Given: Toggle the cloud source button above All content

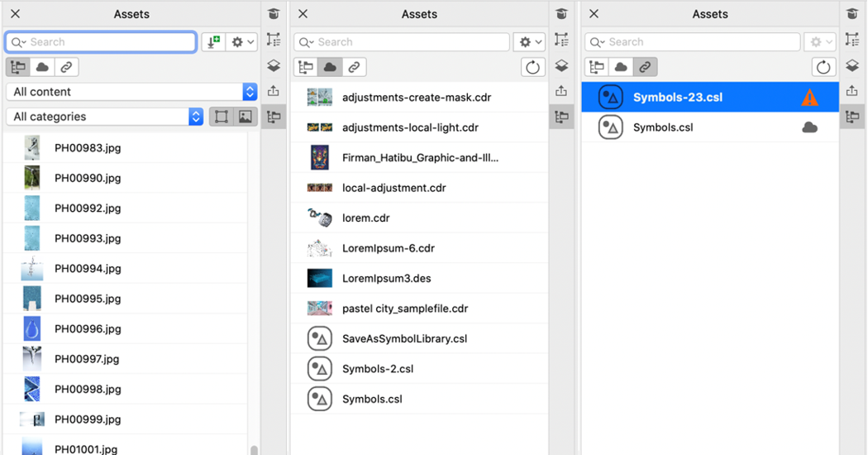Looking at the screenshot, I should tap(42, 67).
